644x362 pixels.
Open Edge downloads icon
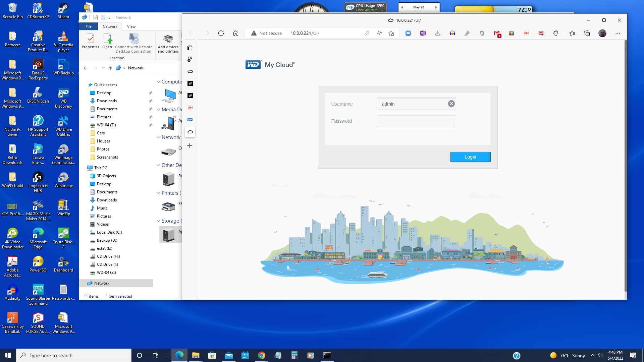coord(437,33)
